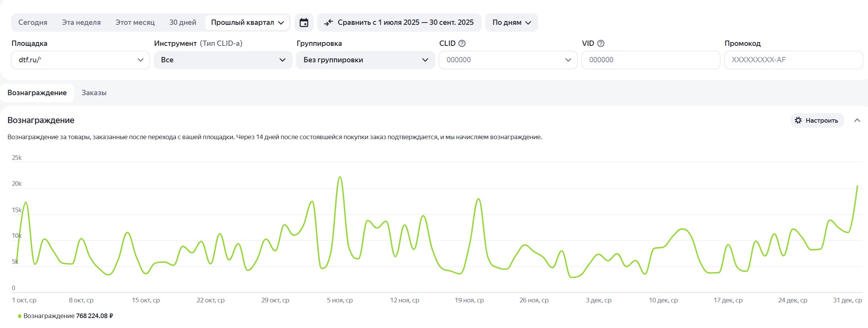Image resolution: width=868 pixels, height=328 pixels.
Task: Click the gear icon in Настроить
Action: click(798, 120)
